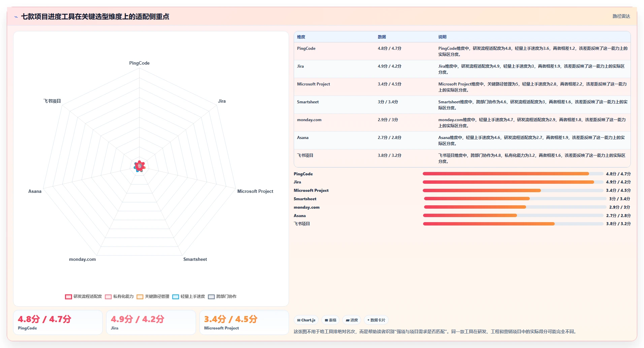Click the 3.4分 / 4.5分 table cell
Viewport: 644px width, 348px height.
coord(389,84)
